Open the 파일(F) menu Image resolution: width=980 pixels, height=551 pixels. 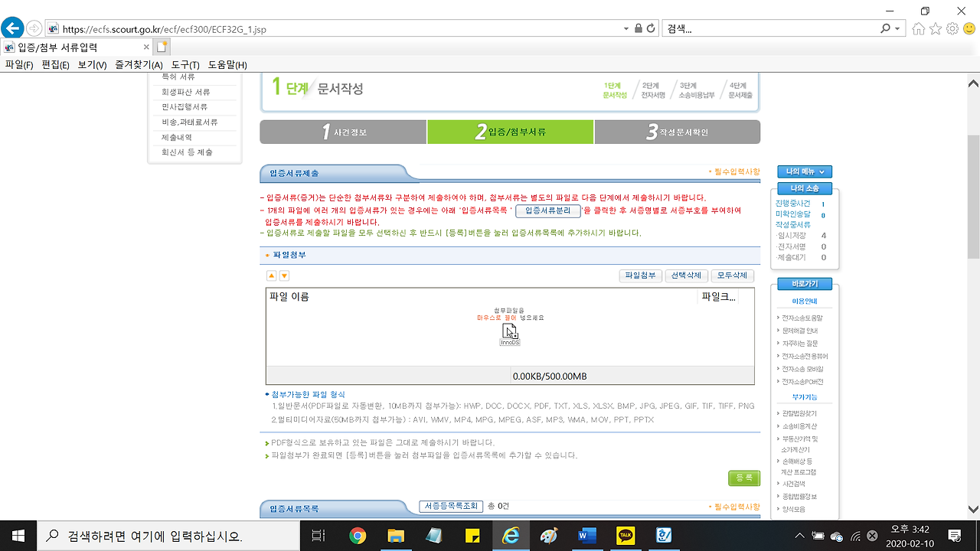(19, 65)
